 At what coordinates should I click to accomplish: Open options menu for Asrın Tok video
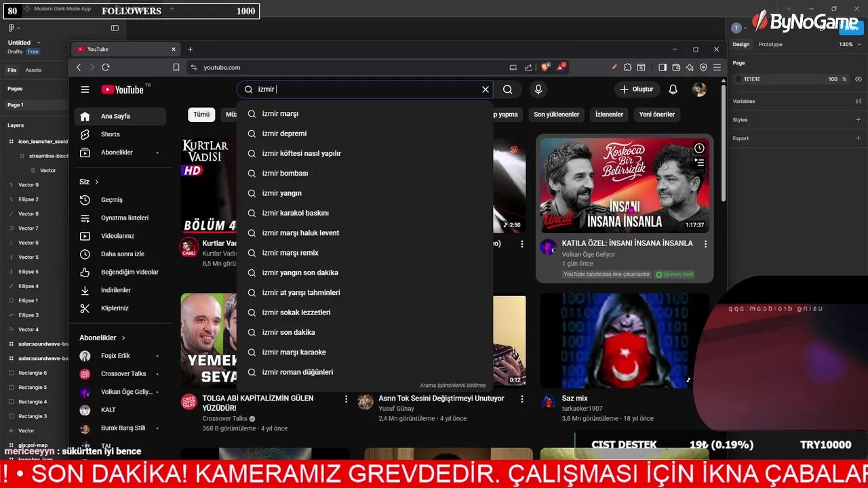[522, 399]
